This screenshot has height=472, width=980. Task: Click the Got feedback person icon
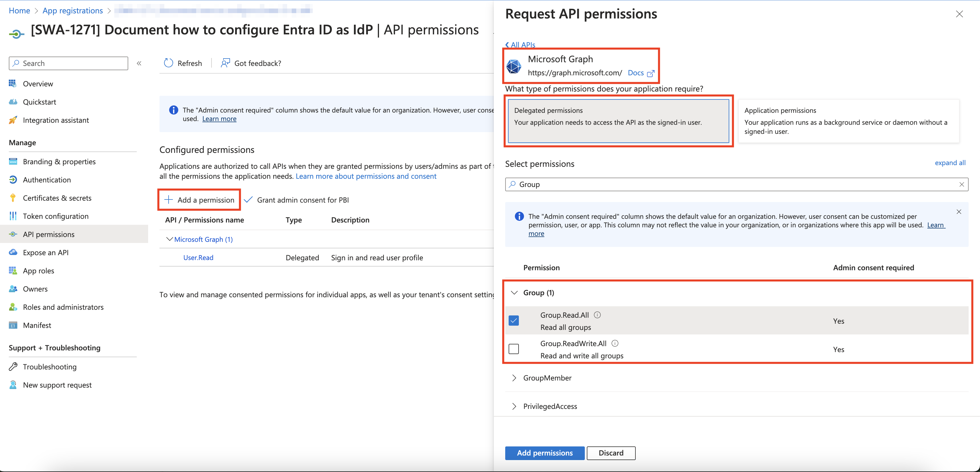pyautogui.click(x=225, y=63)
